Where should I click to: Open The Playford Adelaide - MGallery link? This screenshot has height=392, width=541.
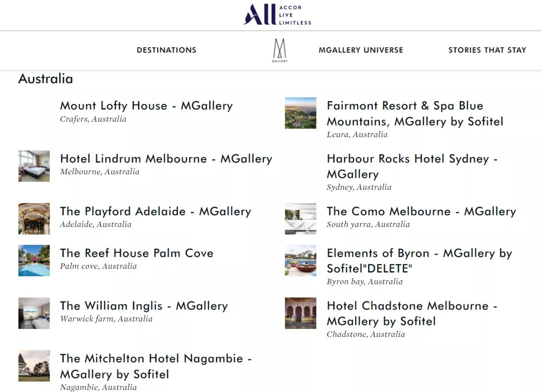(x=156, y=211)
